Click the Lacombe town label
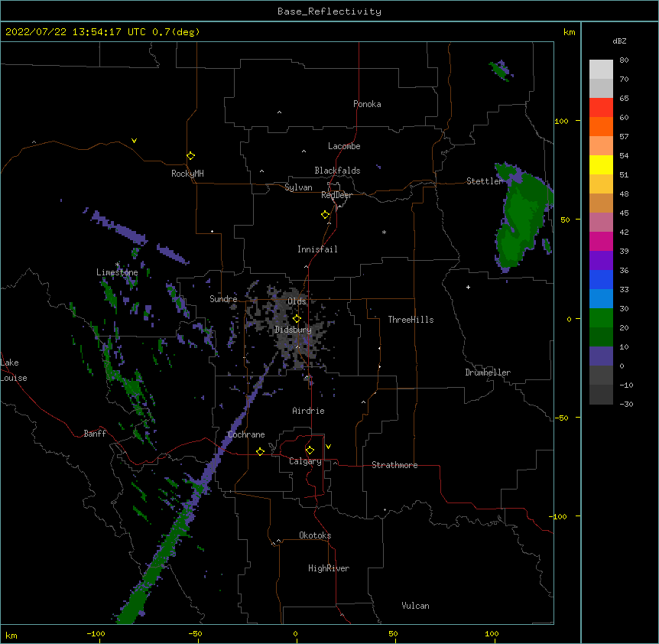Screen dimensions: 659x644 pos(344,146)
